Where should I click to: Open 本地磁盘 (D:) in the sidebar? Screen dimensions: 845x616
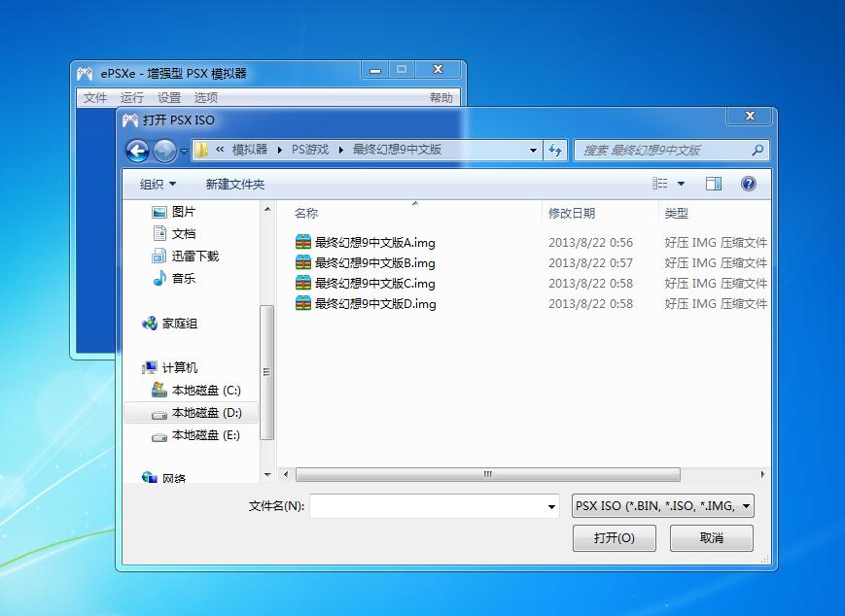206,413
